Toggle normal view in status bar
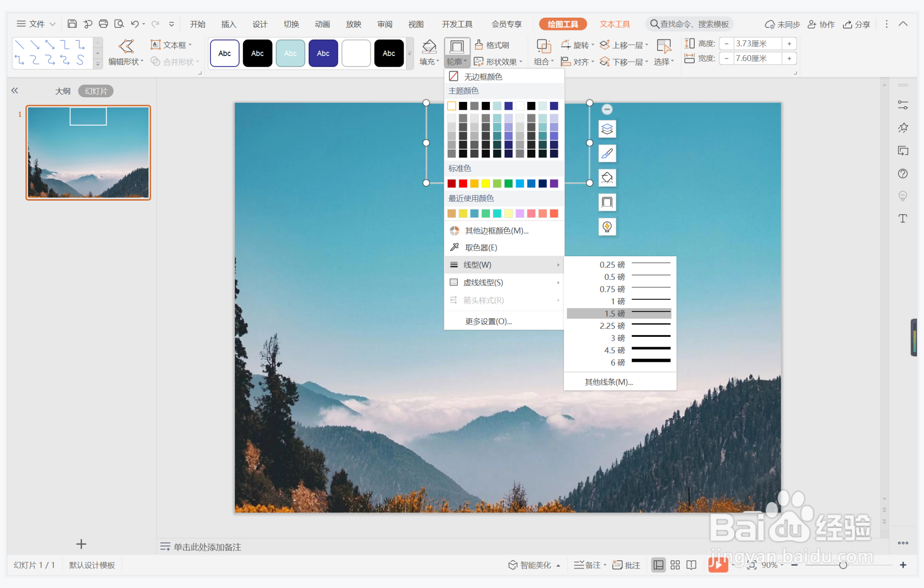Image resolution: width=924 pixels, height=588 pixels. [x=658, y=565]
